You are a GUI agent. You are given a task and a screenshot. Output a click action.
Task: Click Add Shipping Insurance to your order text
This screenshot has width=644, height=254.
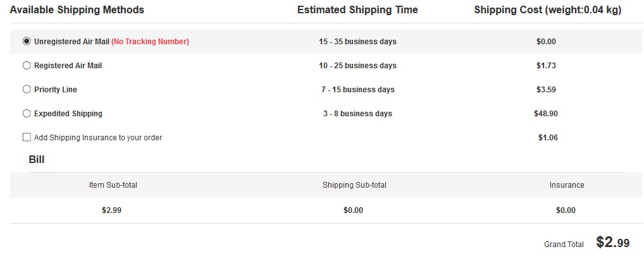point(98,138)
